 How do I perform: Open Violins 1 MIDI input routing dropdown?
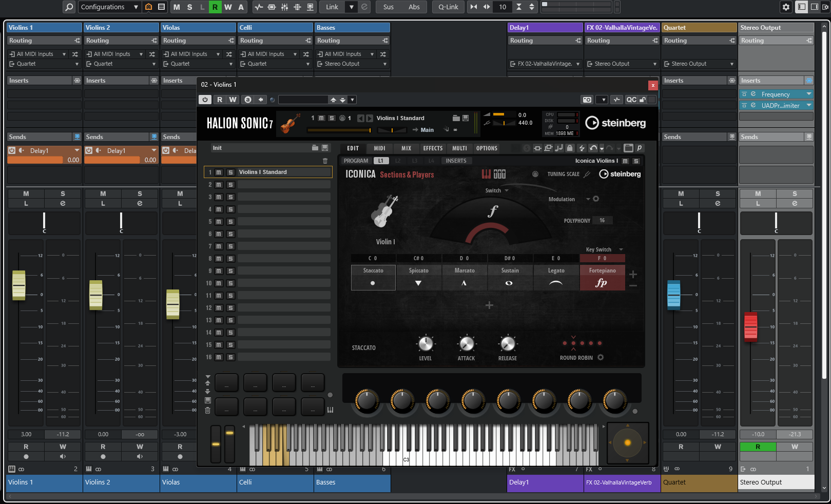(38, 54)
